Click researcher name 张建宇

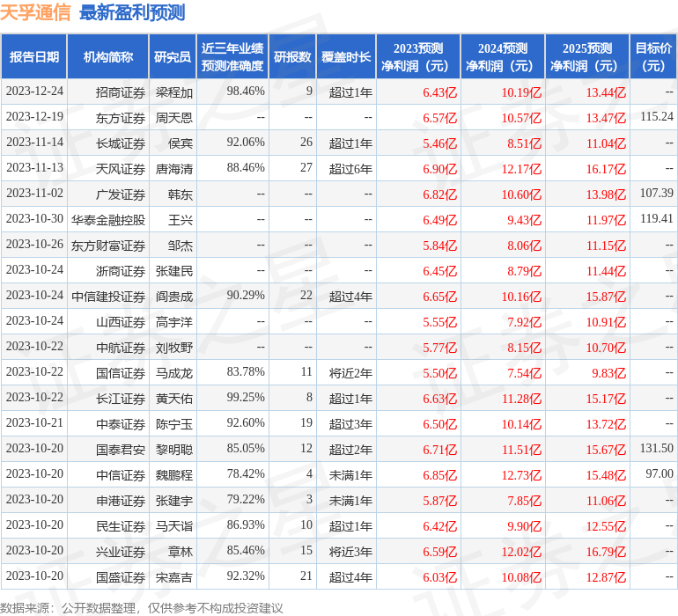pyautogui.click(x=174, y=501)
